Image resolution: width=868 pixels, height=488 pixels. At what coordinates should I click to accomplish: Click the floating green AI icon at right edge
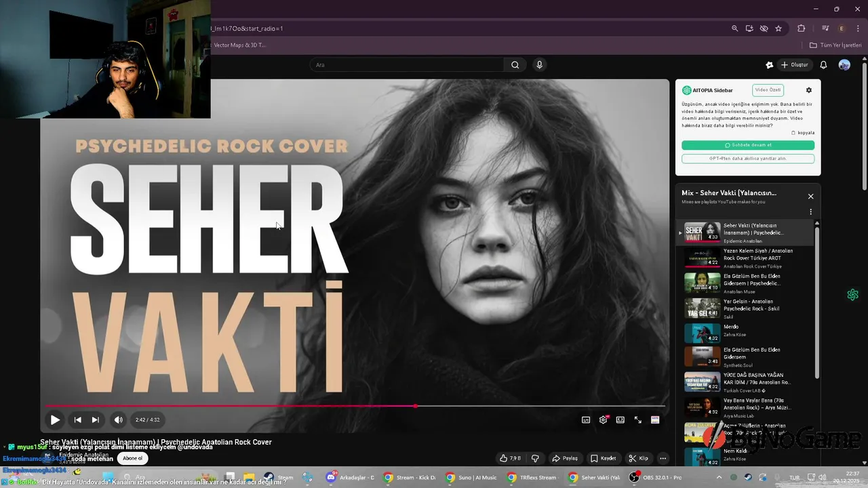point(852,295)
